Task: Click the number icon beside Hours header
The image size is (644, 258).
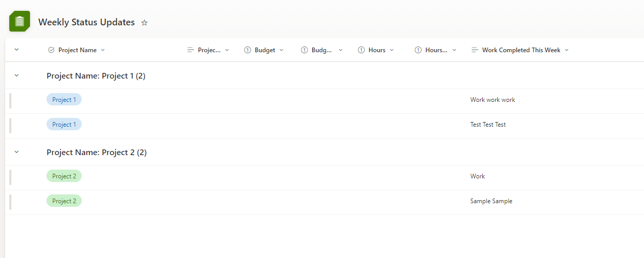Action: [x=361, y=50]
